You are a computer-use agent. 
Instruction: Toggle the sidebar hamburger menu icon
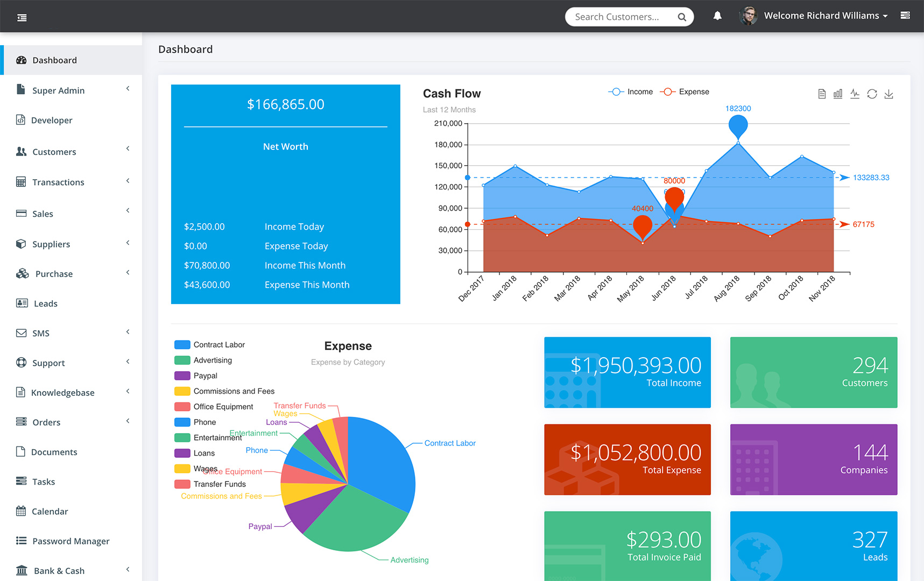point(22,18)
